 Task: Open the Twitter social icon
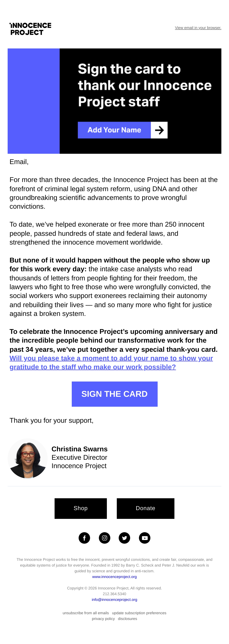click(x=124, y=538)
